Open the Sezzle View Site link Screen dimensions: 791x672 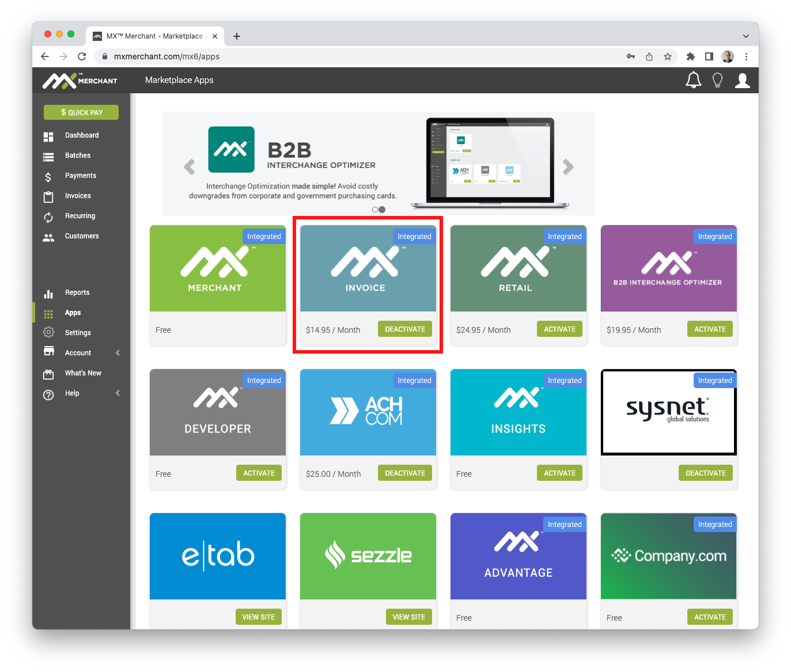(x=409, y=617)
